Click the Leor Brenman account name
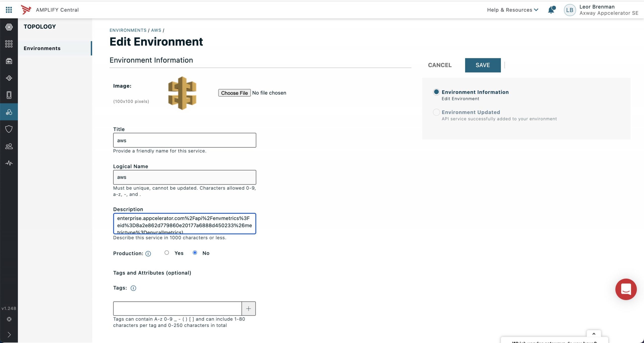 pyautogui.click(x=597, y=7)
